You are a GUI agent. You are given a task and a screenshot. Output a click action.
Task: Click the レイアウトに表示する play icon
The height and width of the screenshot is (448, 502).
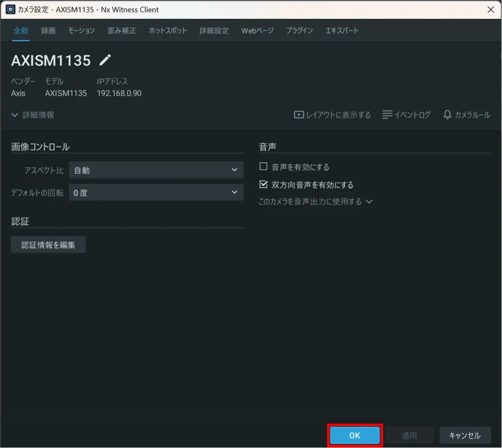[299, 115]
